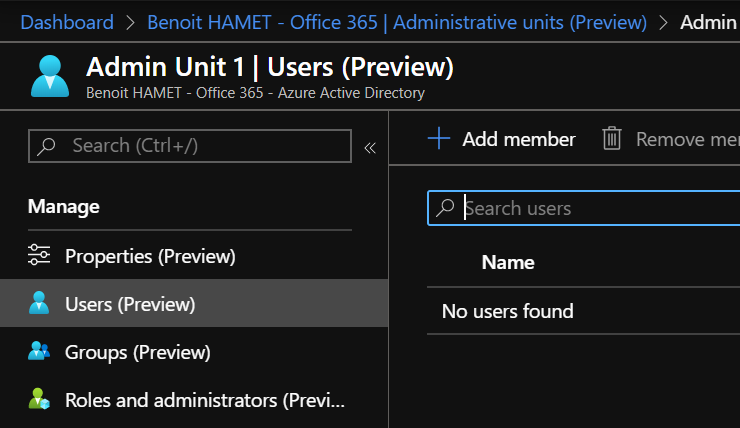
Task: Click the Users (Preview) person icon
Action: pos(39,304)
